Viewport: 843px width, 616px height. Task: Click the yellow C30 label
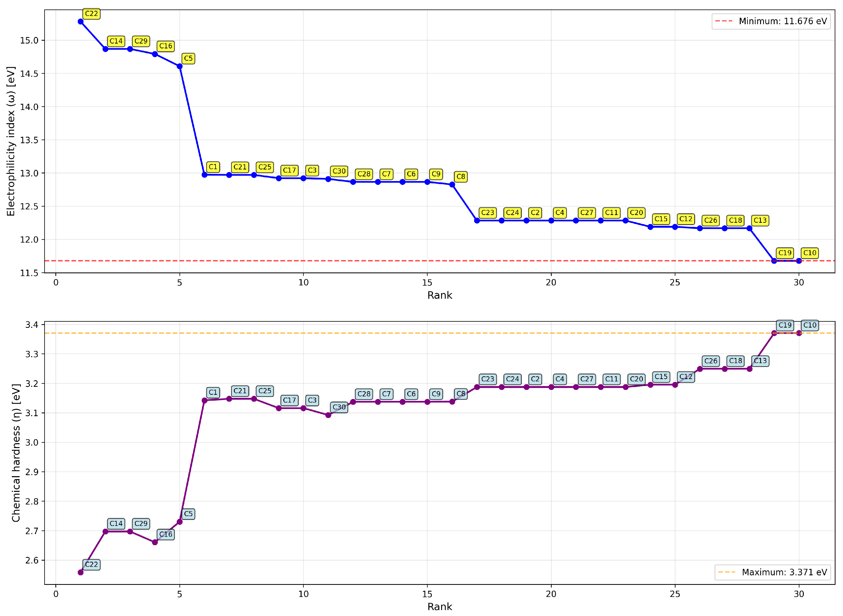pos(339,171)
